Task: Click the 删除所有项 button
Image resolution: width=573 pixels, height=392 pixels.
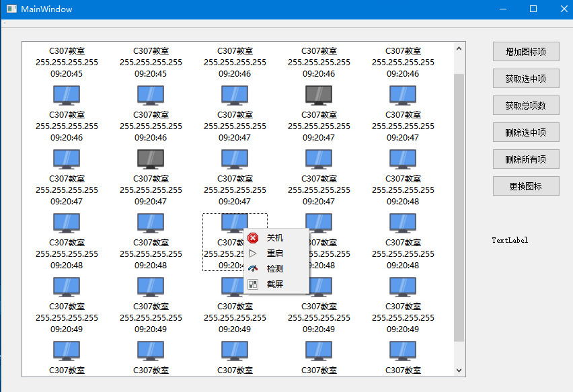Action: pyautogui.click(x=526, y=159)
